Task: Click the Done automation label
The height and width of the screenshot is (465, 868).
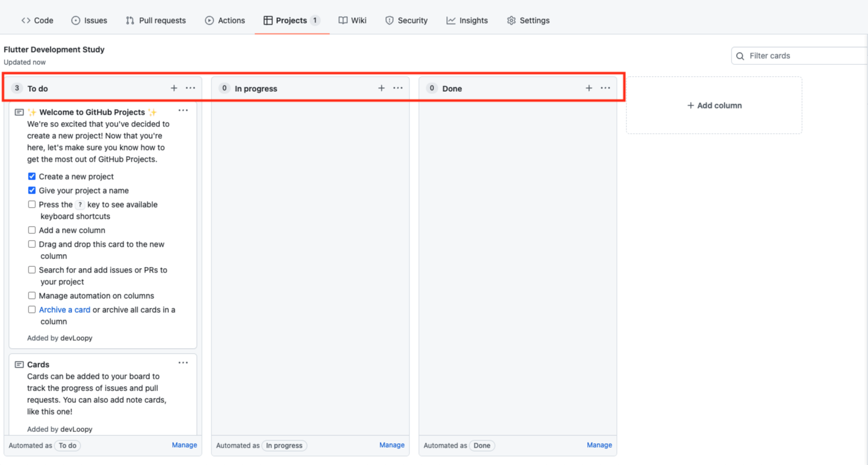Action: (x=482, y=445)
